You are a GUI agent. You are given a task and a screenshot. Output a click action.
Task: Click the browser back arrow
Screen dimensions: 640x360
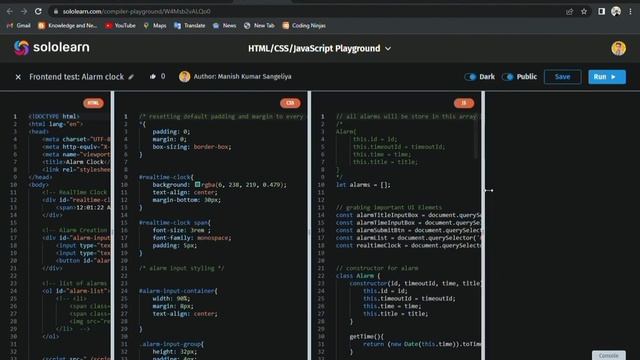(x=9, y=11)
